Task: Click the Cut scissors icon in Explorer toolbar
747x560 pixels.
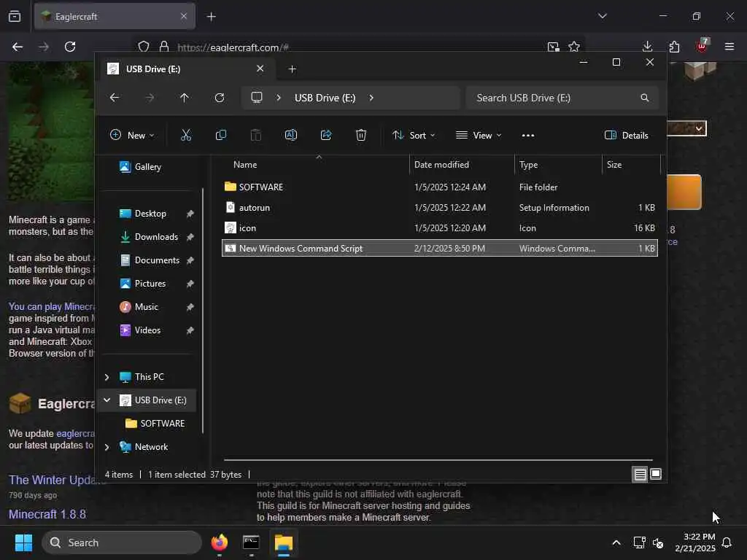Action: tap(186, 135)
